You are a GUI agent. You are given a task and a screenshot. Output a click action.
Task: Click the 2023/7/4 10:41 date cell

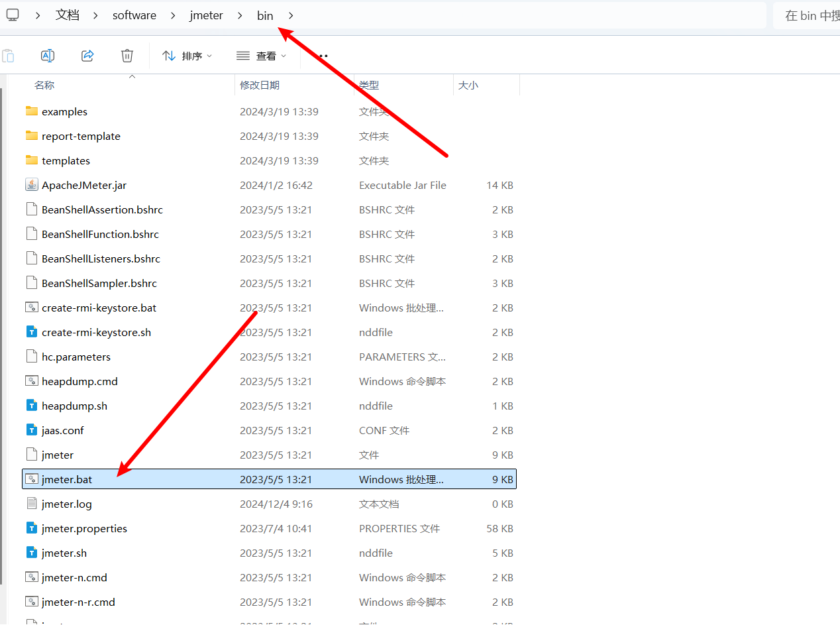(x=276, y=528)
